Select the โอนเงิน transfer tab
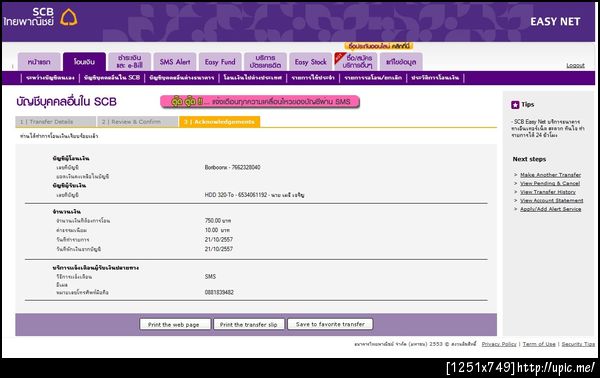600x378 pixels. coord(84,62)
